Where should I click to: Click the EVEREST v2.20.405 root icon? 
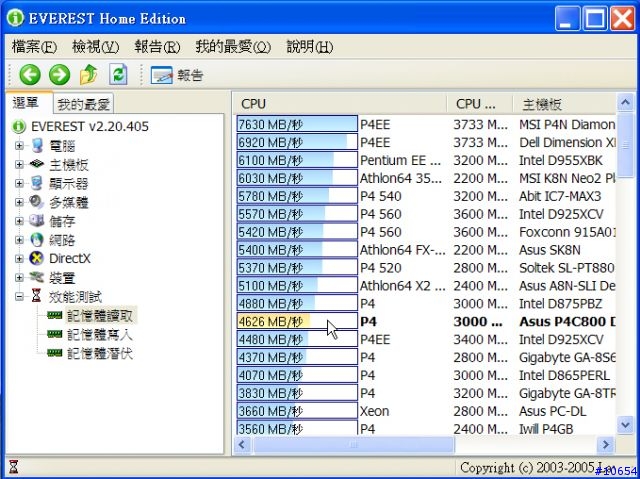click(19, 126)
